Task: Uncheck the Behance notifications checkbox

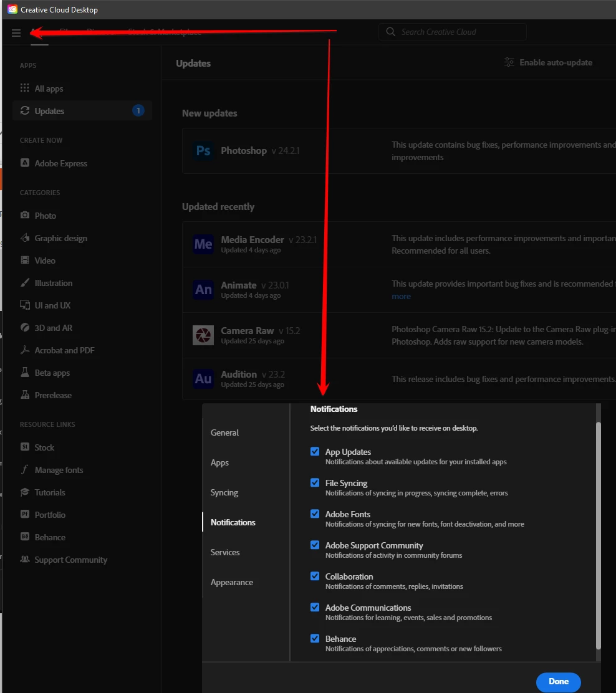Action: click(x=315, y=638)
